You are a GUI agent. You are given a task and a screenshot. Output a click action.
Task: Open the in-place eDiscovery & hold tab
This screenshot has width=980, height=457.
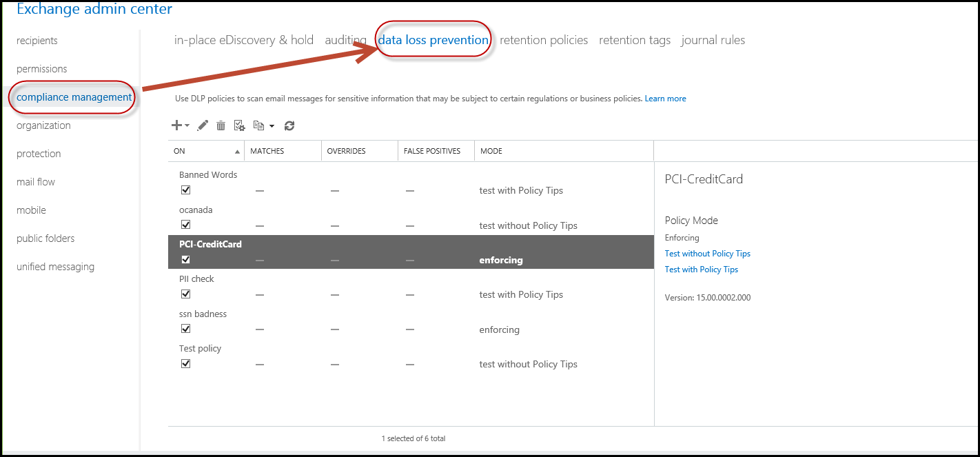click(244, 40)
